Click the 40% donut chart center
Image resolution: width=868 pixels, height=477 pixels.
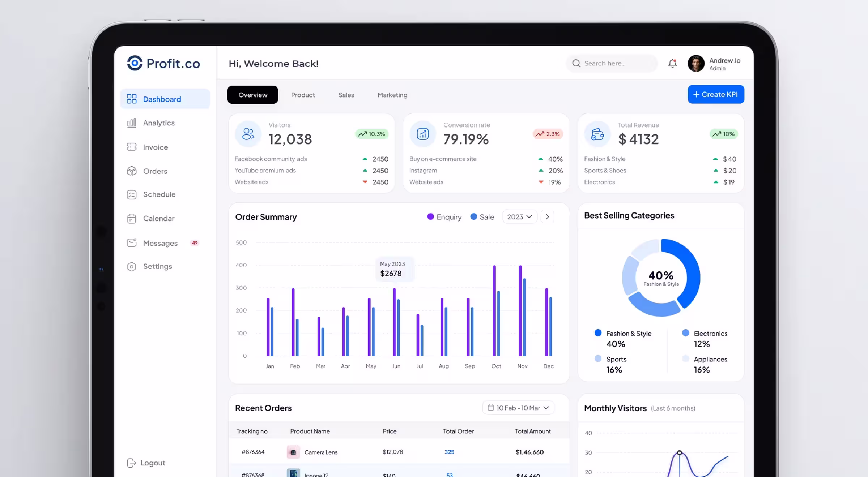tap(661, 278)
